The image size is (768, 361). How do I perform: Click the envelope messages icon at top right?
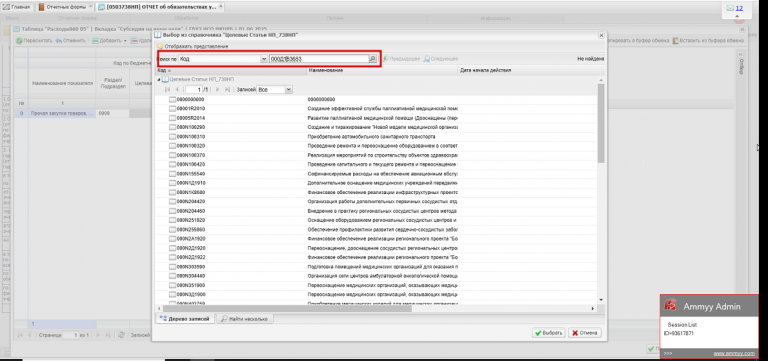tap(730, 8)
